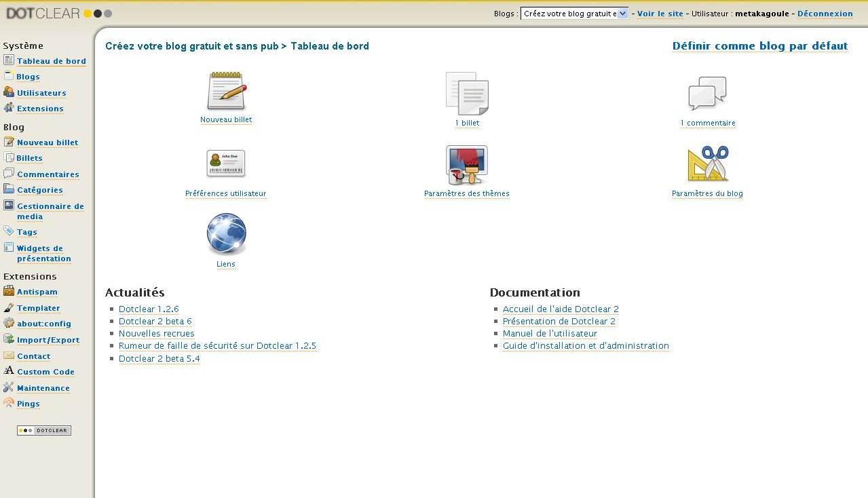Open Widgets de présentation in sidebar

[x=44, y=253]
